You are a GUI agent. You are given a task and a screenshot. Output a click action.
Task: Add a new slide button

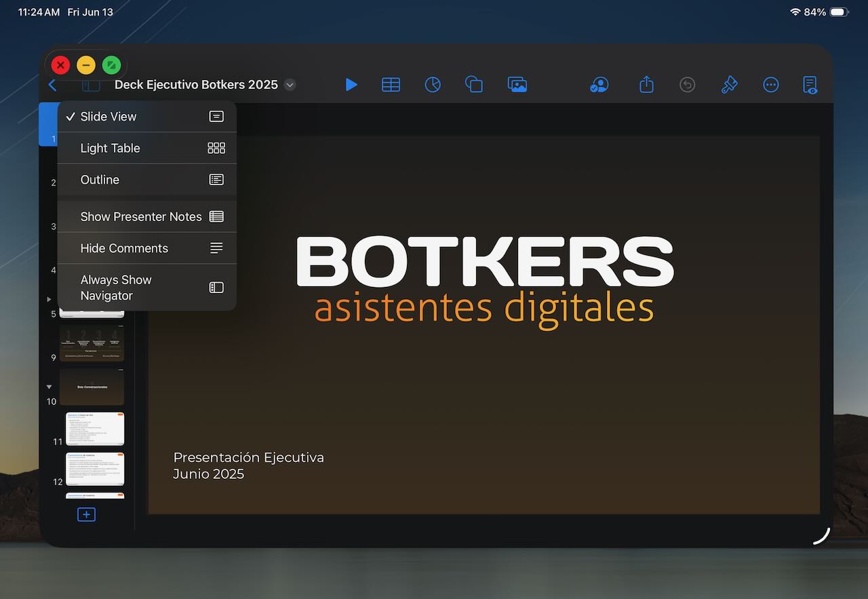pos(86,515)
